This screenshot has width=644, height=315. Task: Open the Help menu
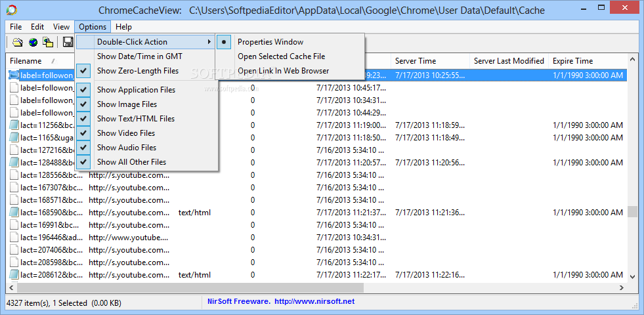123,27
